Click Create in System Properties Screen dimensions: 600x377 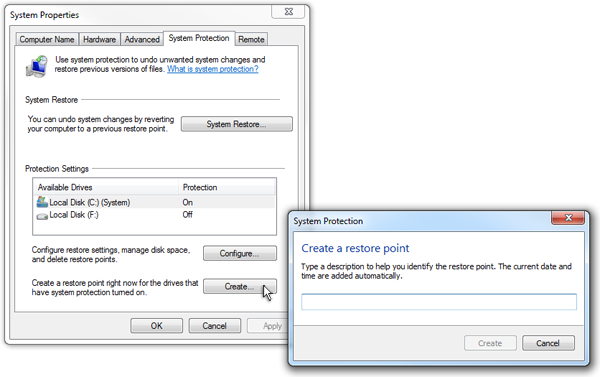coord(240,286)
